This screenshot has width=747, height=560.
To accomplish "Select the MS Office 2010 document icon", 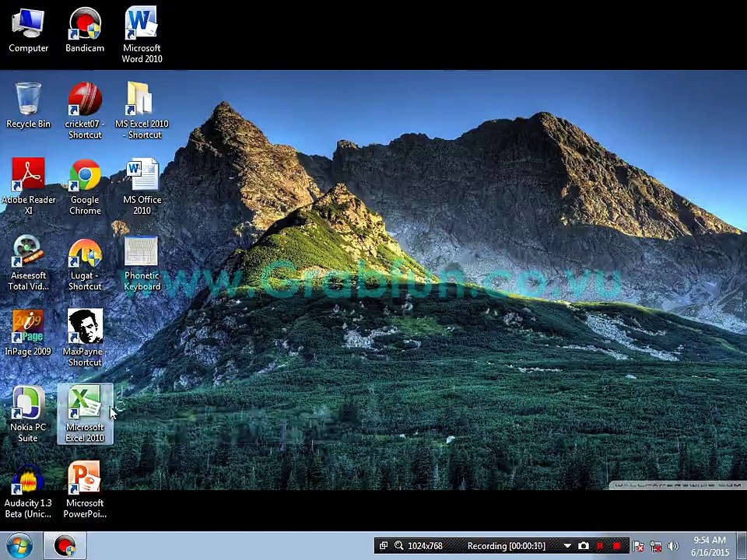I will 142,186.
